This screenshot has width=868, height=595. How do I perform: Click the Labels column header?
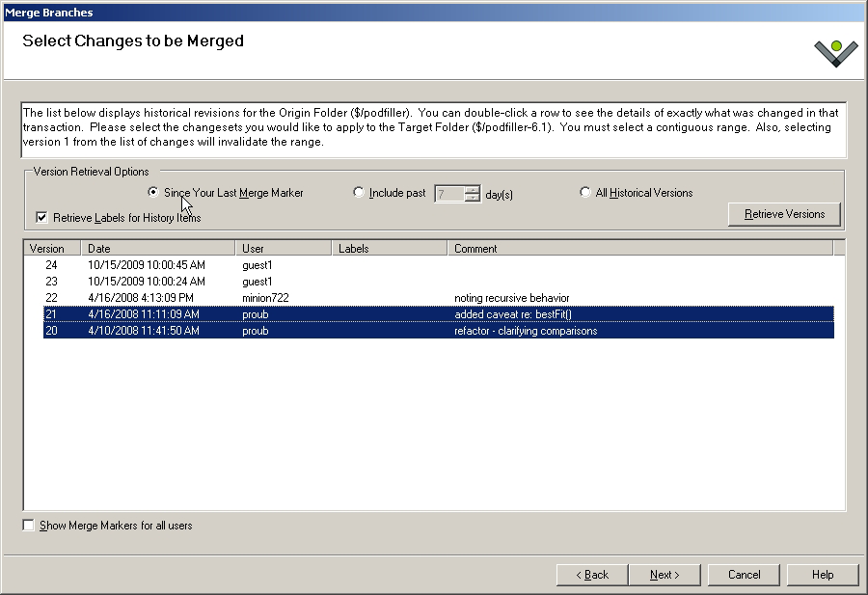click(390, 249)
